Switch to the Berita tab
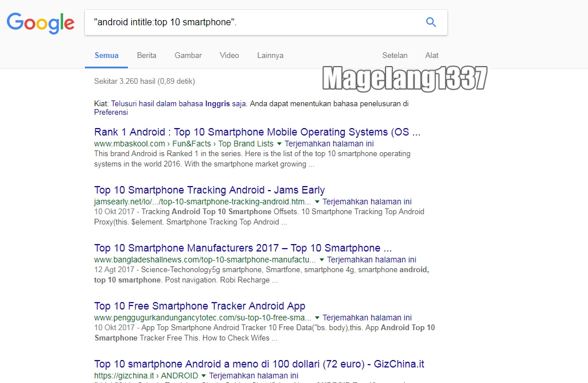Screen dimensions: 588x383 (x=147, y=56)
